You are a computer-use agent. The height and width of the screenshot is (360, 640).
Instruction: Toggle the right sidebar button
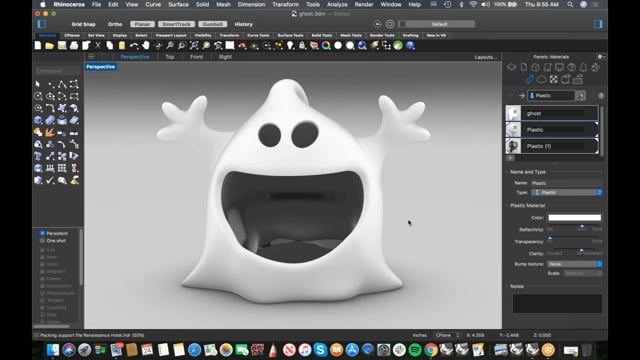click(x=598, y=24)
